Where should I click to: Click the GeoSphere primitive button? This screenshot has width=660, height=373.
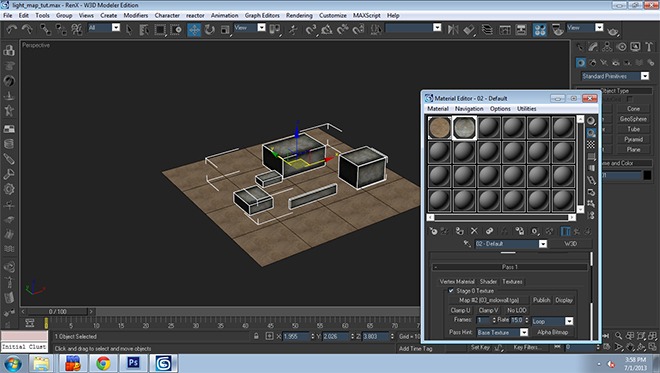[633, 119]
